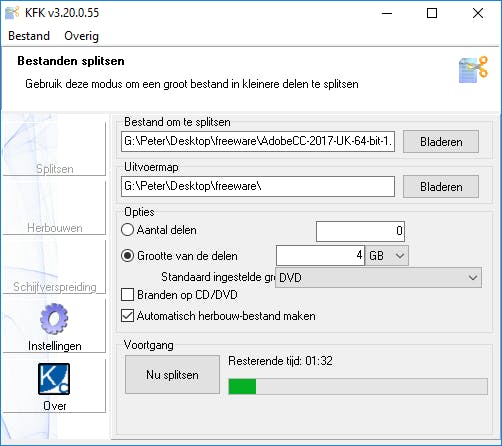Click the Nu splitsen button
The image size is (502, 446).
172,375
